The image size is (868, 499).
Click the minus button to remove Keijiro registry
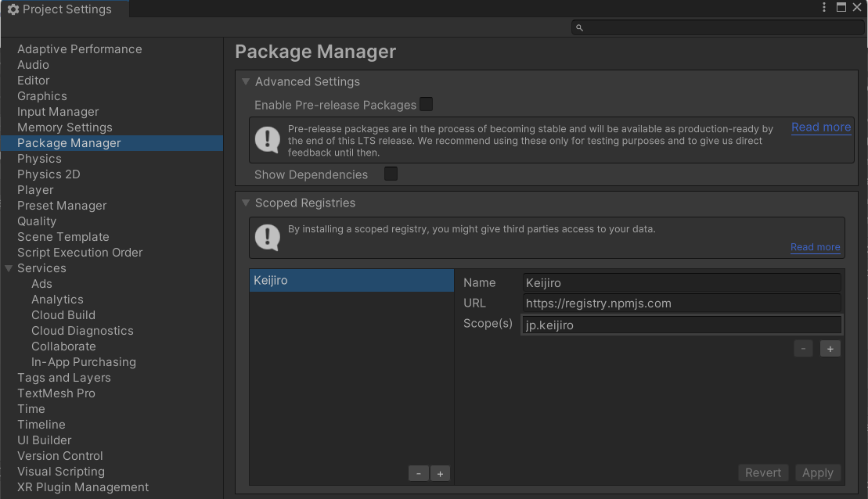[x=419, y=473]
